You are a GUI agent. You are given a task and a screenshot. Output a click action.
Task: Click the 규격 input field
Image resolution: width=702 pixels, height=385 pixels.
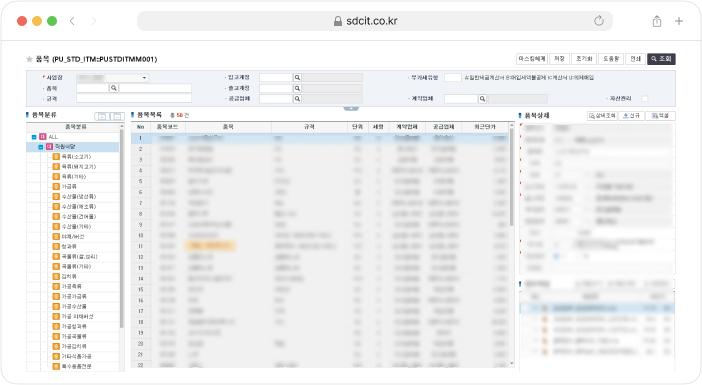pos(134,98)
